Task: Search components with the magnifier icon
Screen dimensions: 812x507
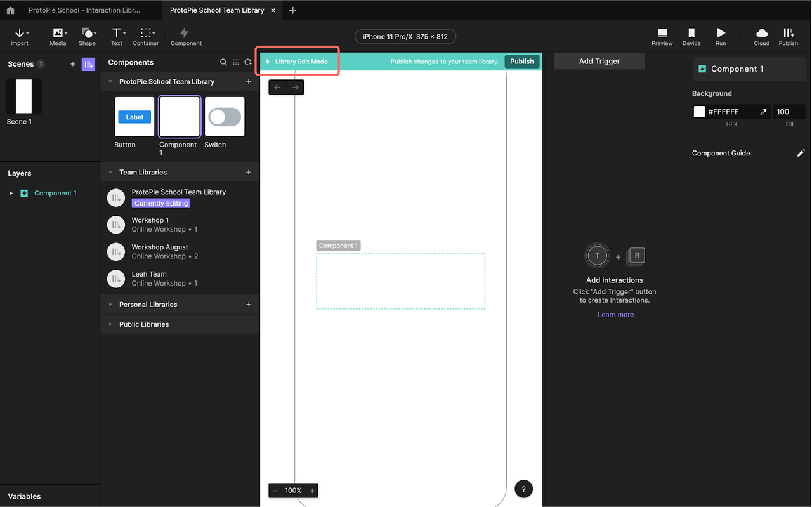Action: point(223,62)
